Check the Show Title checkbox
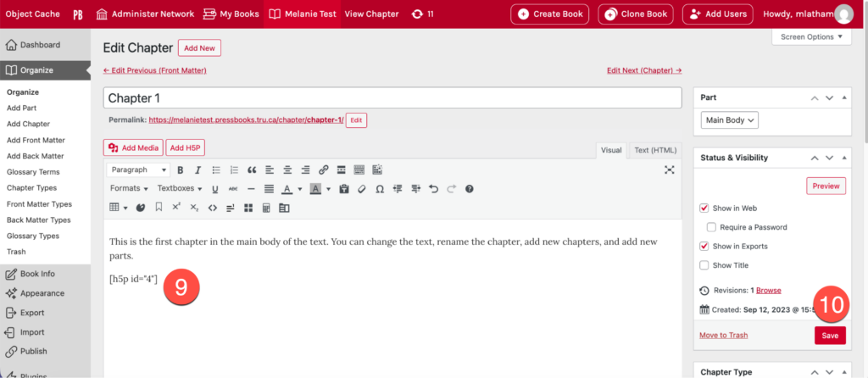868x378 pixels. [x=704, y=265]
